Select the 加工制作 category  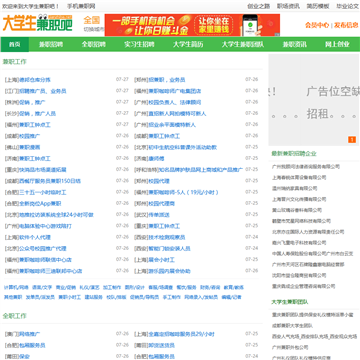point(112,287)
